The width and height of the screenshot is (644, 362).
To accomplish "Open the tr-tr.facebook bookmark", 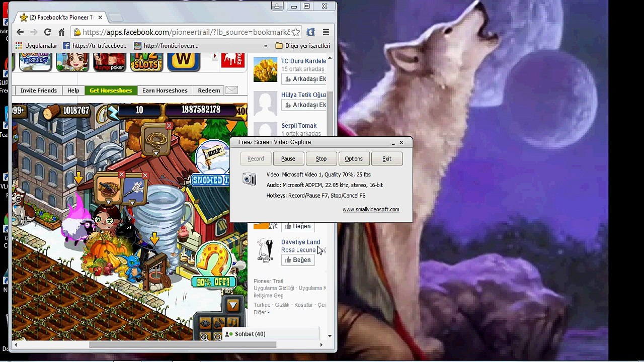I will coord(96,46).
